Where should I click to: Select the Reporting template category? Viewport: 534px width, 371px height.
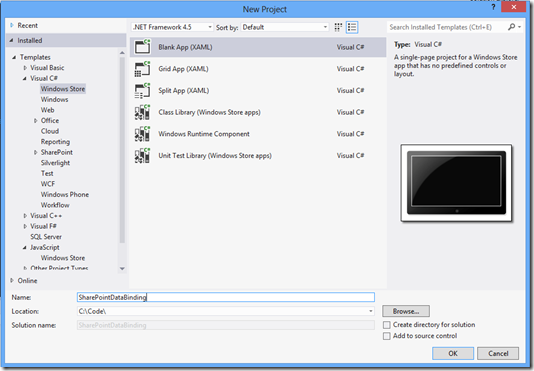point(55,142)
